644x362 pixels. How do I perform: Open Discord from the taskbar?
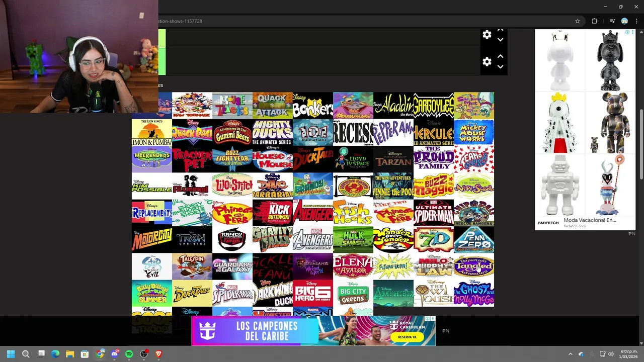[114, 354]
